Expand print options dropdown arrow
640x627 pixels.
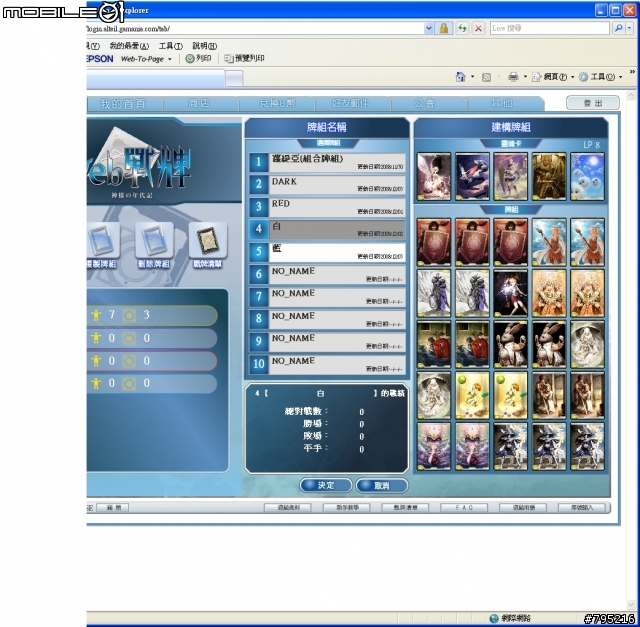[525, 77]
